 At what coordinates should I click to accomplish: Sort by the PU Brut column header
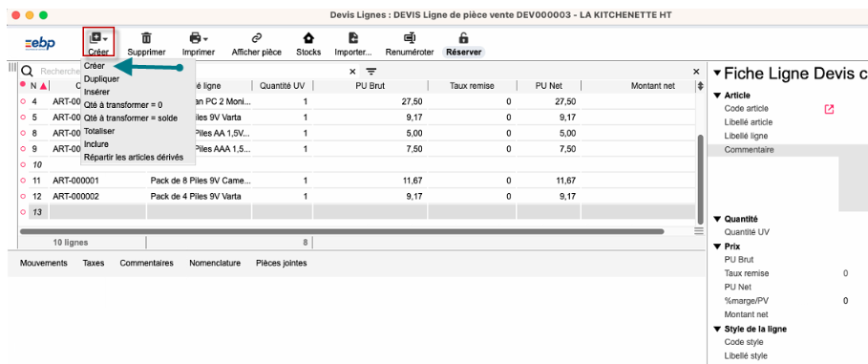370,86
